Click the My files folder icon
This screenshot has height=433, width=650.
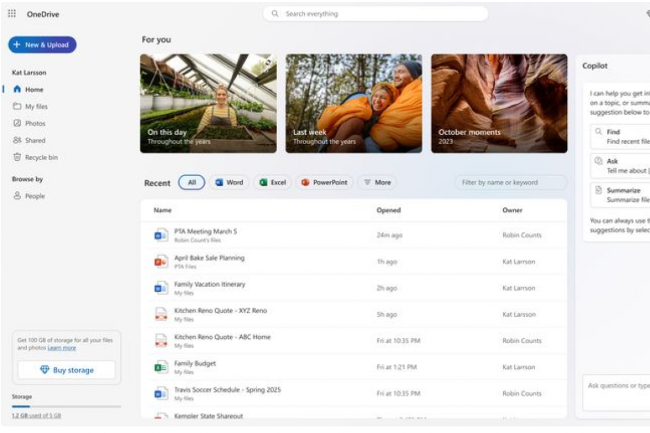coord(17,106)
